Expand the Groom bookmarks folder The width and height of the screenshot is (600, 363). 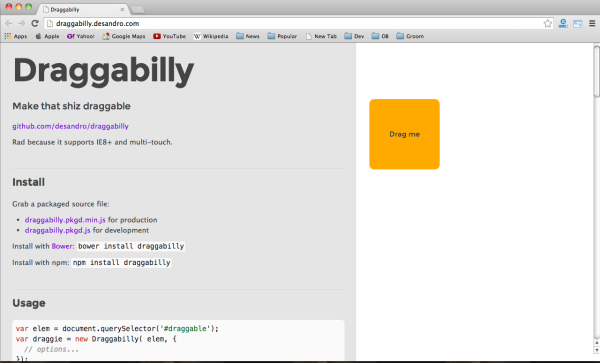(410, 36)
